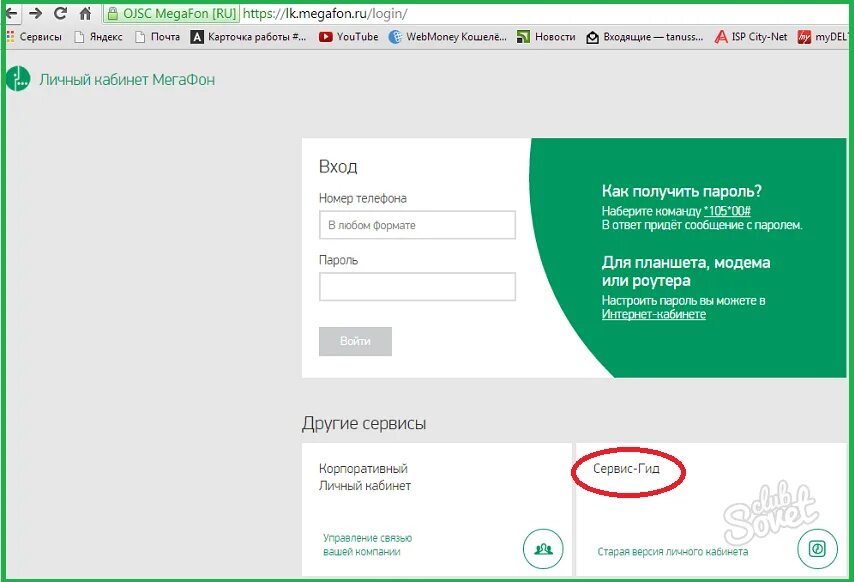Click the Другие сервисы section heading
Viewport: 854px width, 582px height.
[x=364, y=424]
